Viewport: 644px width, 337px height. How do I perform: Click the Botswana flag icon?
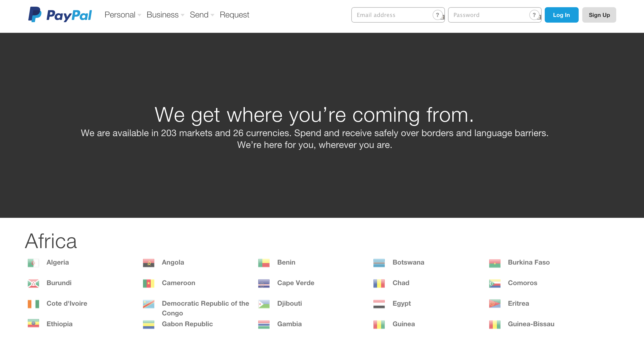[x=380, y=262]
